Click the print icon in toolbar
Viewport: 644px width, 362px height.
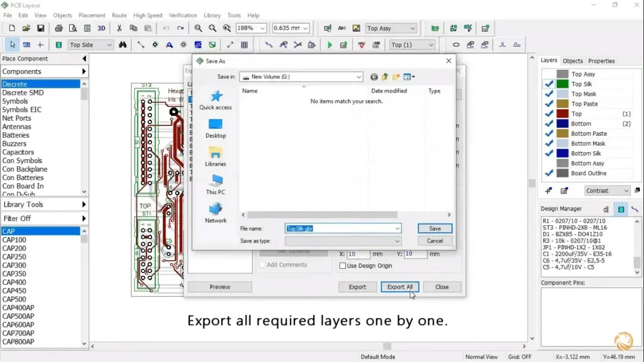(58, 28)
